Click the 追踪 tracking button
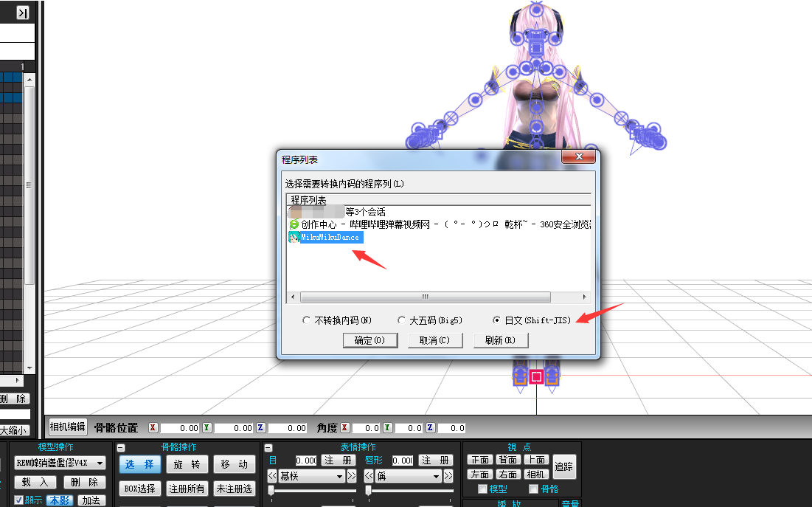Viewport: 812px width, 507px height. click(x=564, y=466)
